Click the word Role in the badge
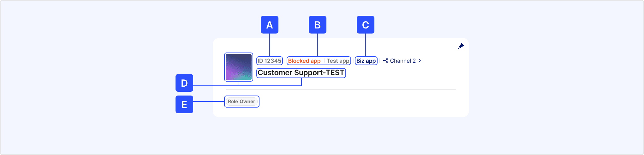 tap(233, 102)
